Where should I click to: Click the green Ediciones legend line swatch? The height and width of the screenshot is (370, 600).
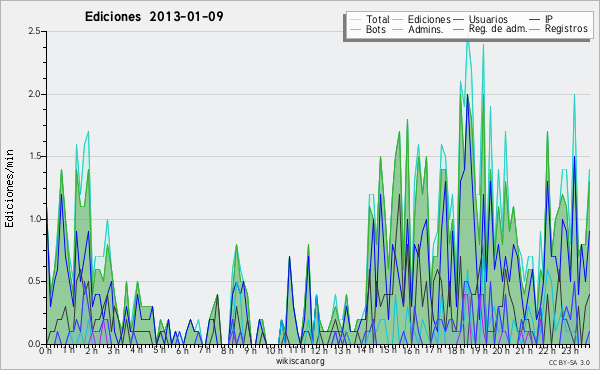point(398,20)
